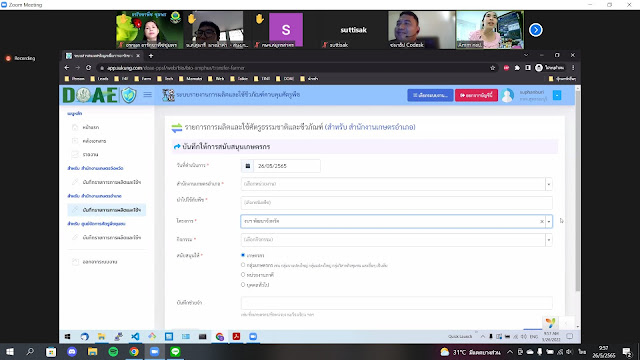Open Discord from the bottom taskbar
Image resolution: width=640 pixels, height=360 pixels.
point(72,352)
